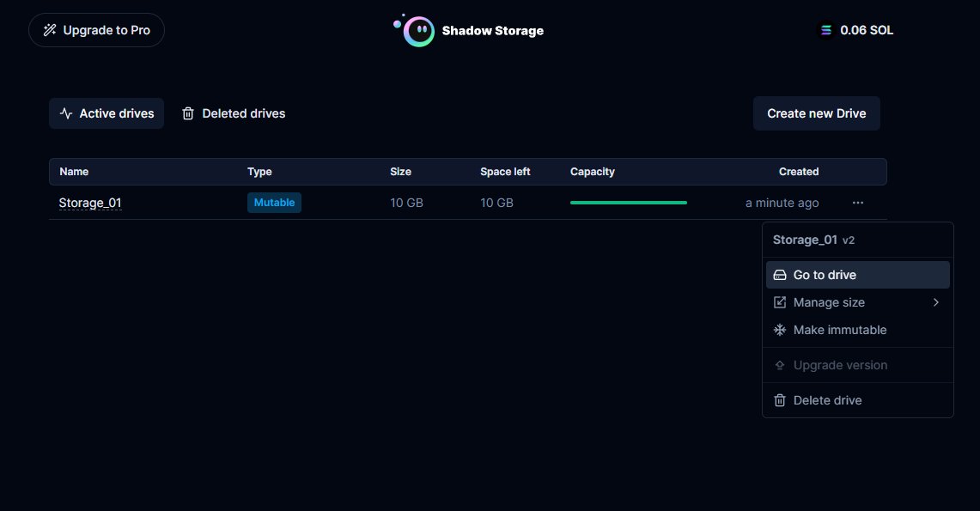Switch to the Deleted drives tab
This screenshot has width=980, height=511.
pos(233,113)
